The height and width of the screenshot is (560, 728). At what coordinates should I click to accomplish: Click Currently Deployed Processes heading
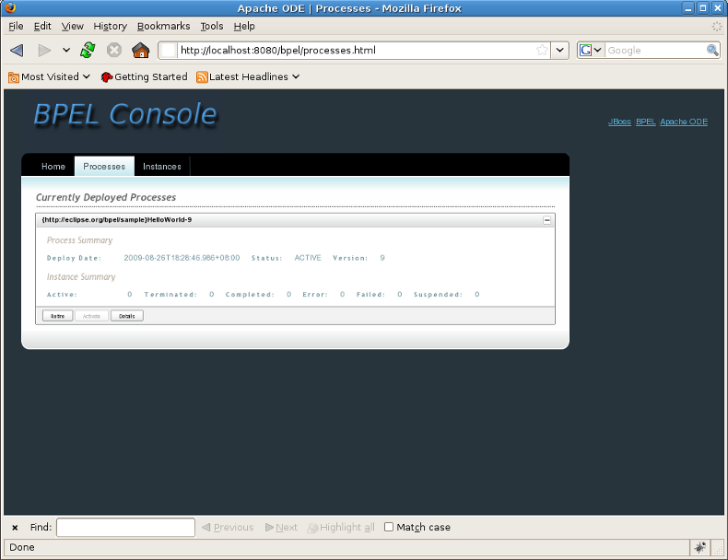click(x=106, y=197)
